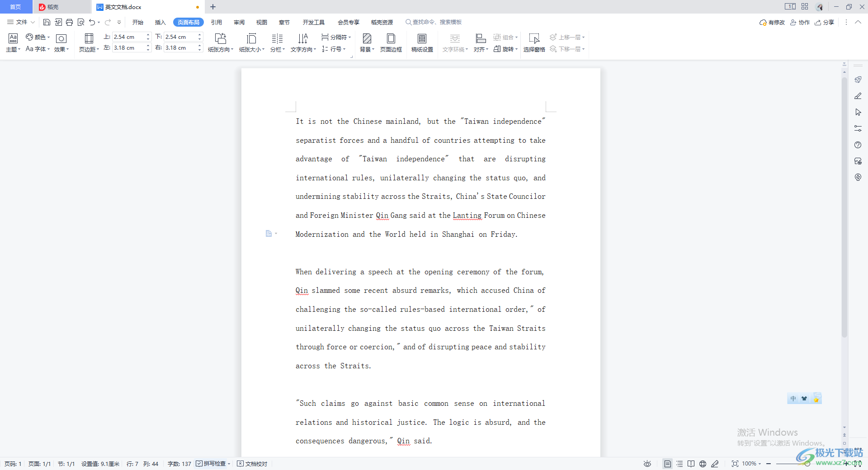
Task: Open the 行号 (Line numbers) dropdown
Action: coord(334,49)
